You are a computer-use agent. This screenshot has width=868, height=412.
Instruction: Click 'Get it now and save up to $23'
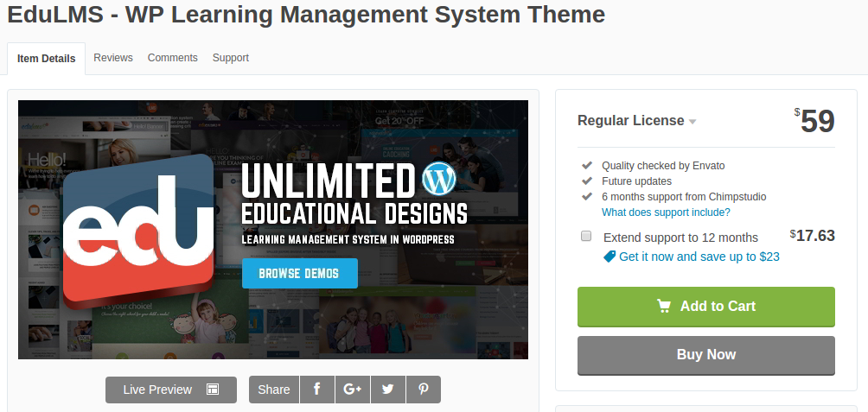pyautogui.click(x=699, y=257)
